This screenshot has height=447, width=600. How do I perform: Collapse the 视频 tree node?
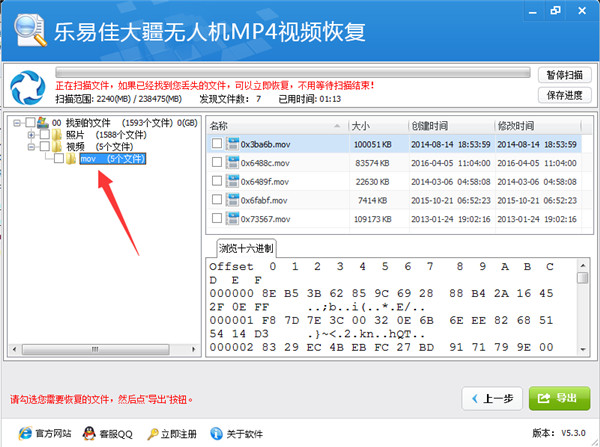click(x=31, y=146)
